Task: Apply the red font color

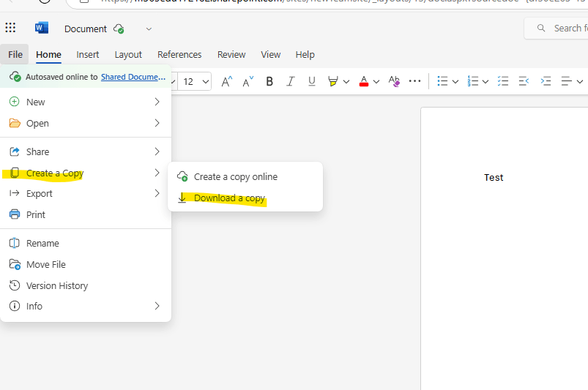Action: coord(364,81)
